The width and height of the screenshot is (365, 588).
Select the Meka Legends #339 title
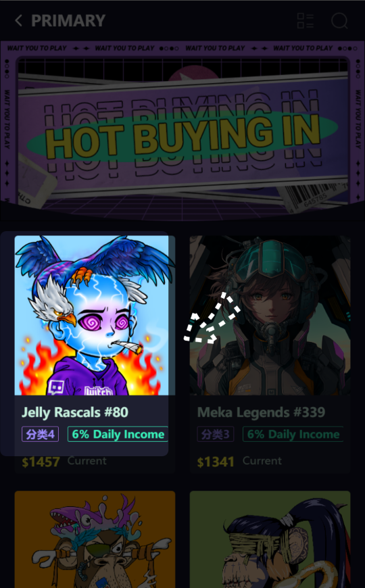(261, 412)
